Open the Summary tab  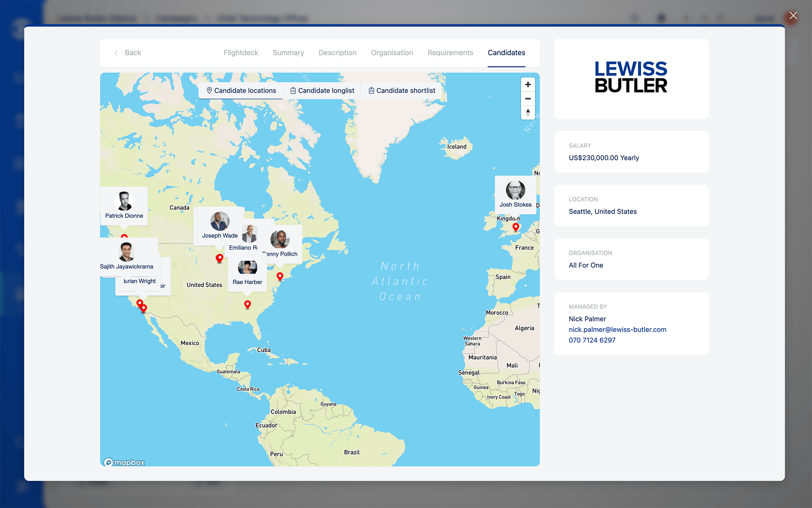pyautogui.click(x=288, y=53)
